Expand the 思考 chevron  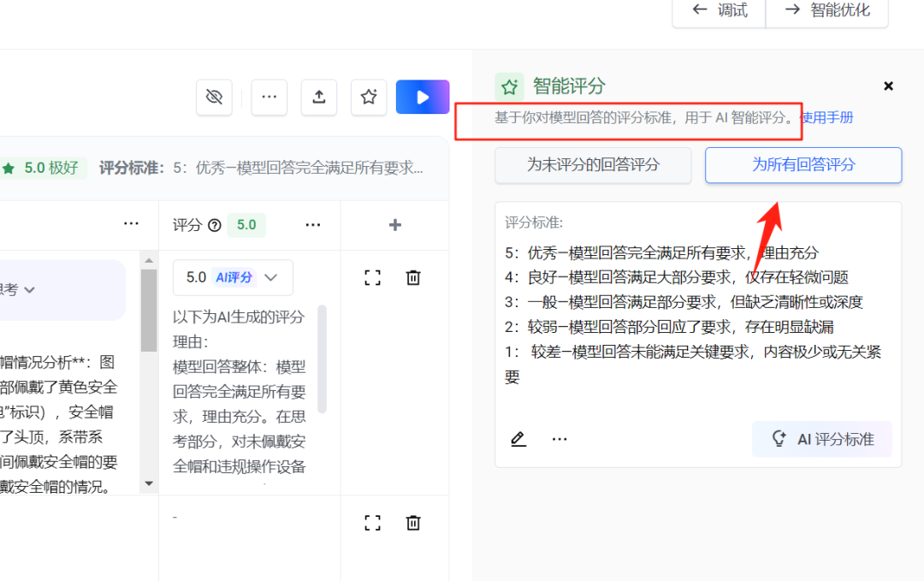pyautogui.click(x=29, y=290)
